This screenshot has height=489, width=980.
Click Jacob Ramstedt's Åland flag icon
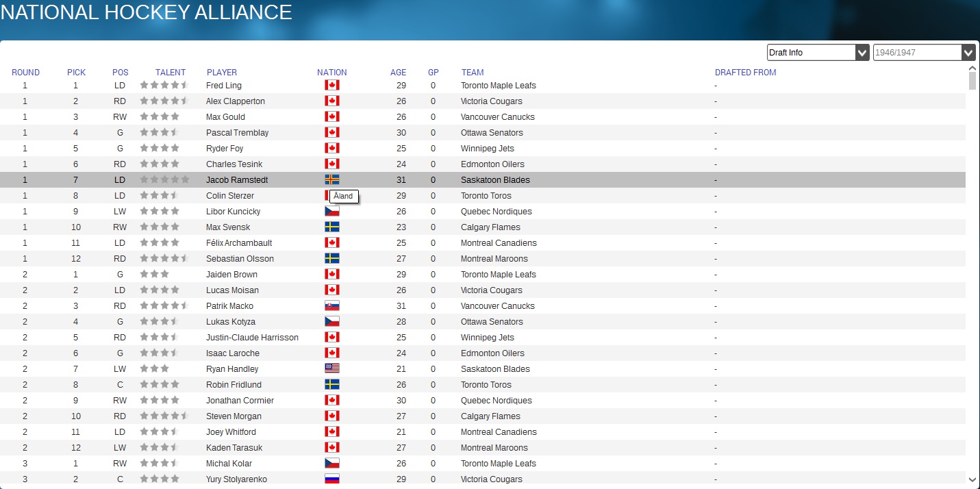click(x=332, y=180)
